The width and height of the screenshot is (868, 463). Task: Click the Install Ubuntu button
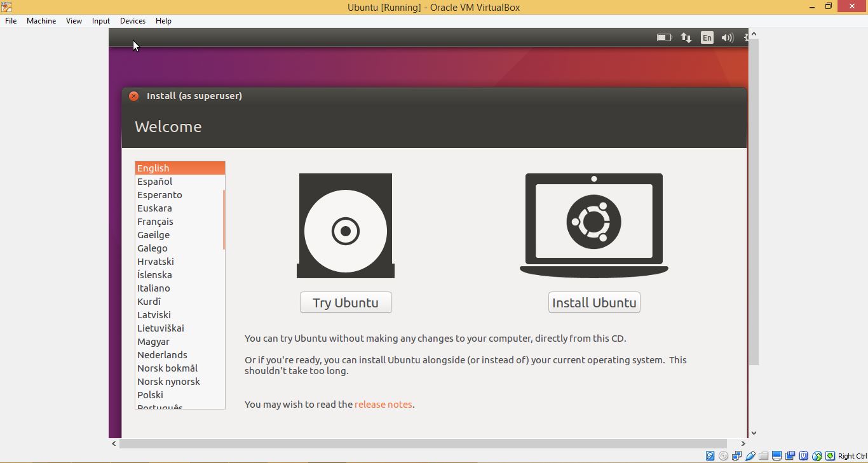point(593,302)
